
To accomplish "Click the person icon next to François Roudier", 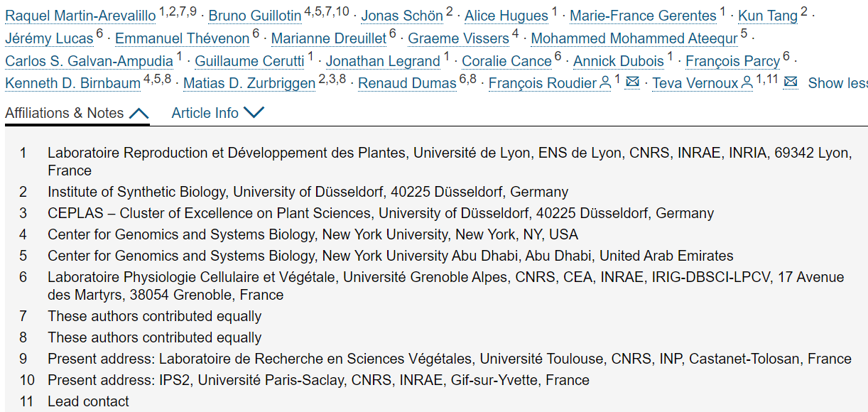I will [605, 83].
